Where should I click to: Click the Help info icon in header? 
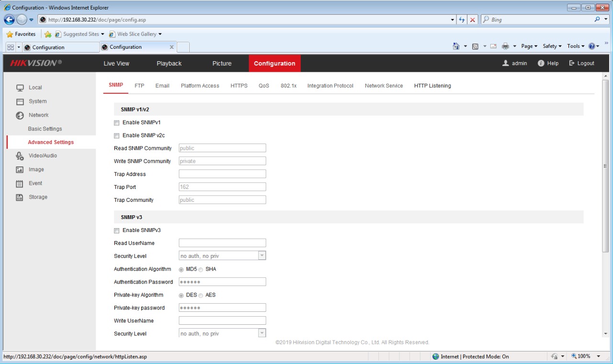(x=541, y=64)
